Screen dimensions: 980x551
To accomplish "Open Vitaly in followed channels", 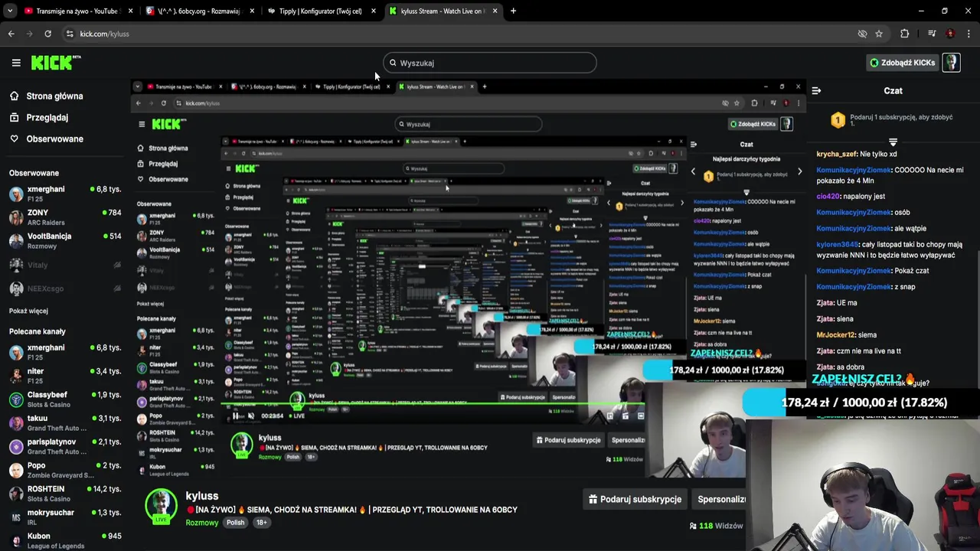I will pos(65,265).
